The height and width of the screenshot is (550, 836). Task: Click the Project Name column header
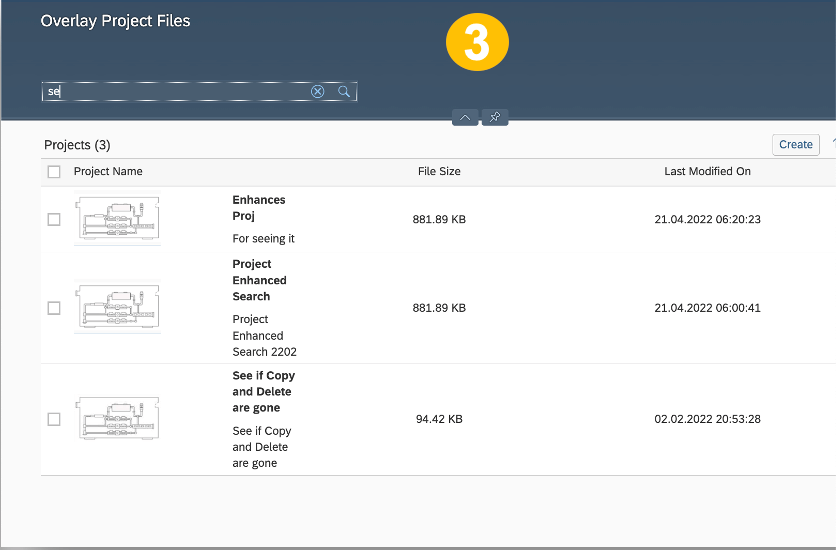click(x=108, y=171)
